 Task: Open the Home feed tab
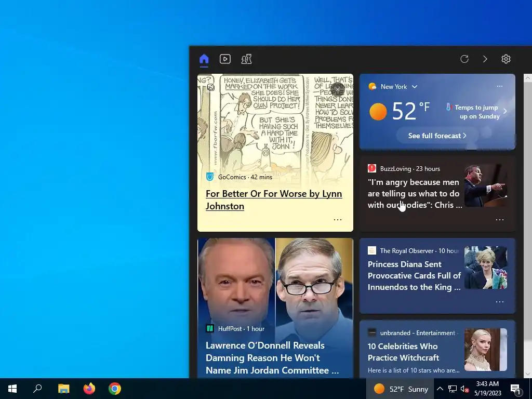pyautogui.click(x=204, y=59)
